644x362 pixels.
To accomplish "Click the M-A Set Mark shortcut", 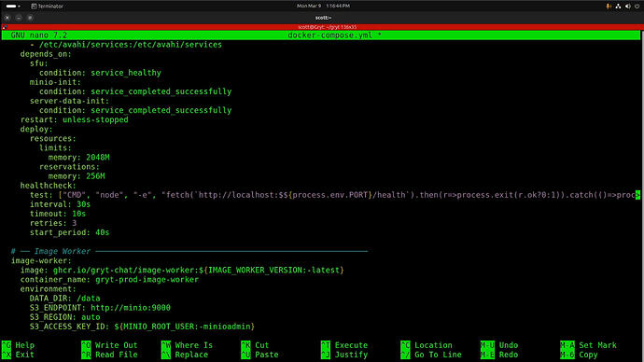I will click(588, 345).
